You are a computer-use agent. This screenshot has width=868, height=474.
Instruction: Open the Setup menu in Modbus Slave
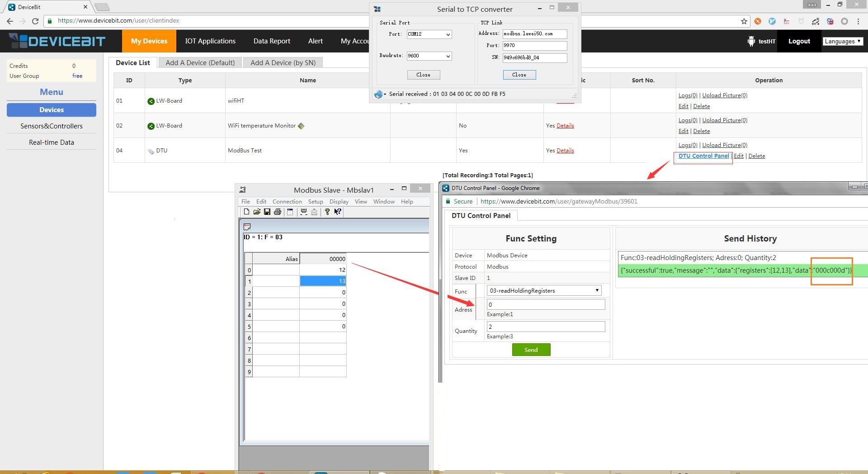tap(316, 201)
